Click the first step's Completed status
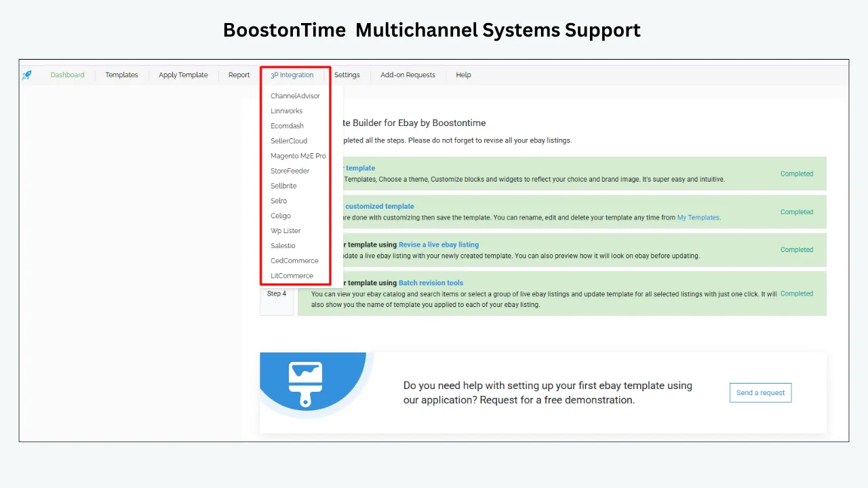 point(796,174)
